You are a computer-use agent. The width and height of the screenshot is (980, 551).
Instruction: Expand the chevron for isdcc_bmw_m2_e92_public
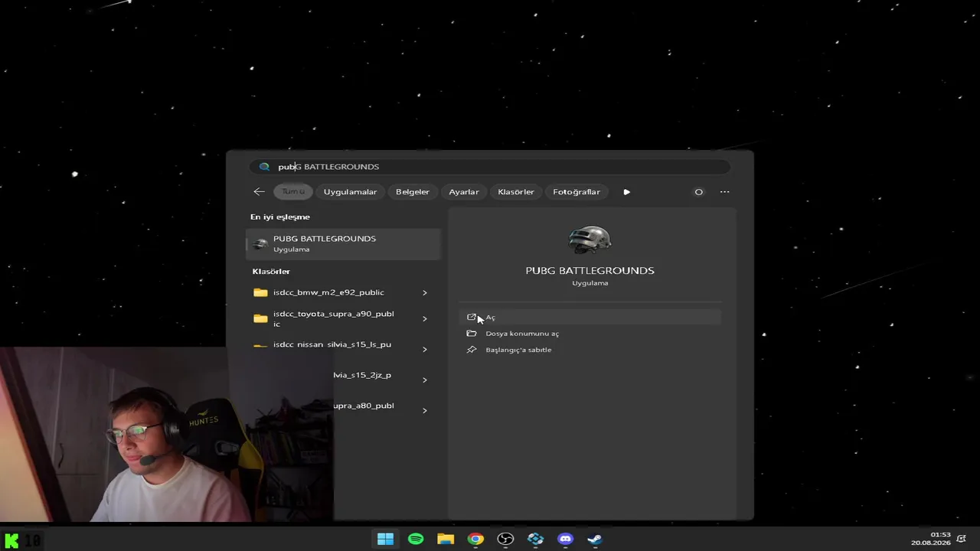point(425,292)
